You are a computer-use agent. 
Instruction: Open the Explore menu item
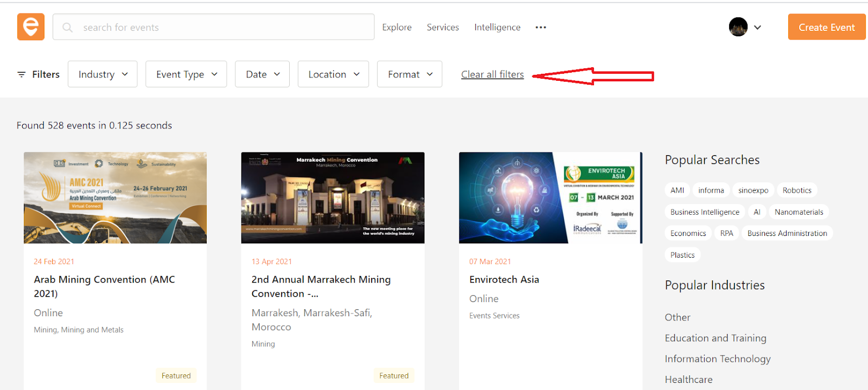pos(397,27)
